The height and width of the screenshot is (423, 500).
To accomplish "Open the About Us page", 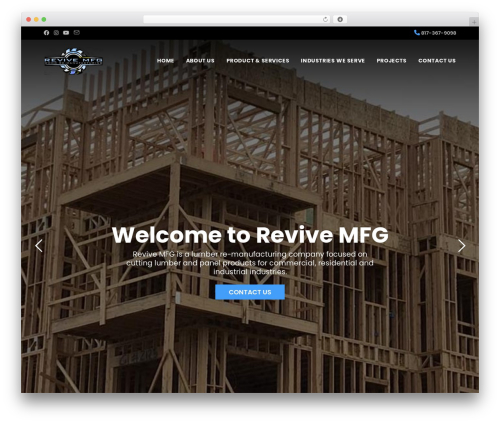I will [200, 61].
